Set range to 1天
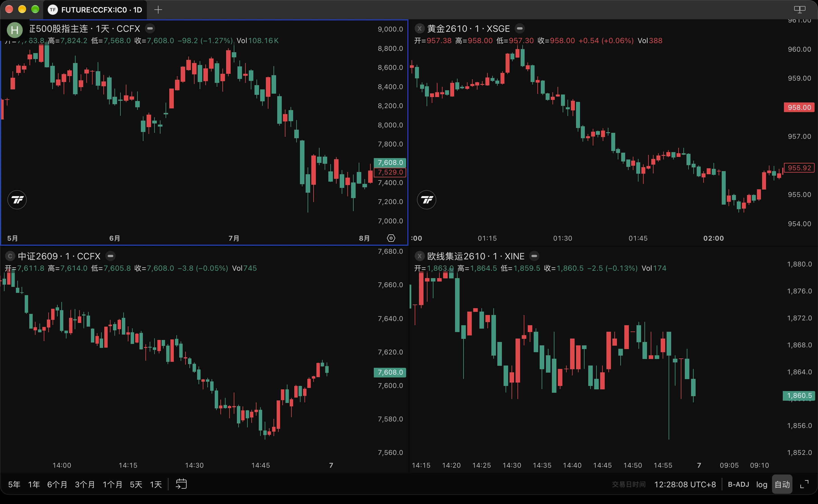 point(155,484)
